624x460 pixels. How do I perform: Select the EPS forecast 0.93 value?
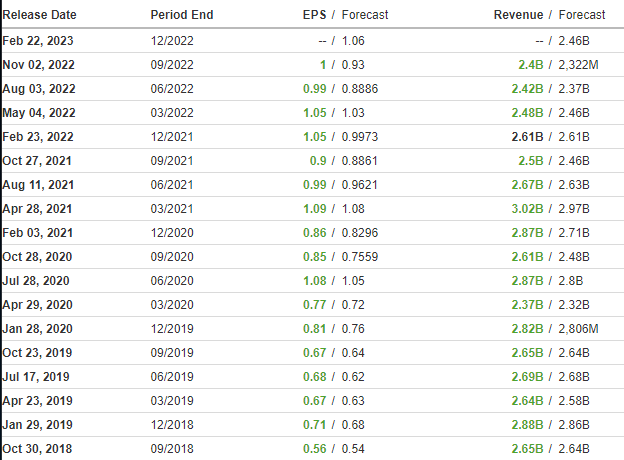(x=353, y=64)
